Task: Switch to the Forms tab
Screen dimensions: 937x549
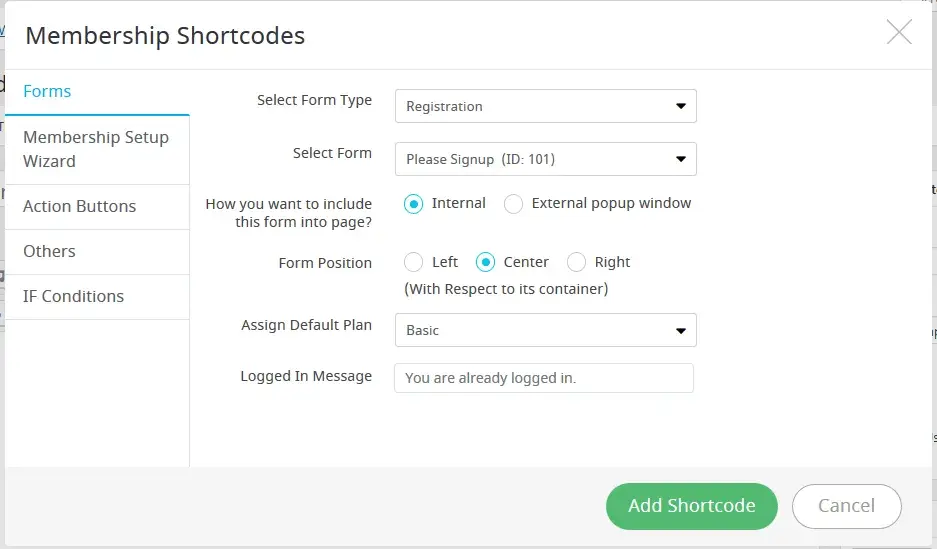Action: [x=47, y=91]
